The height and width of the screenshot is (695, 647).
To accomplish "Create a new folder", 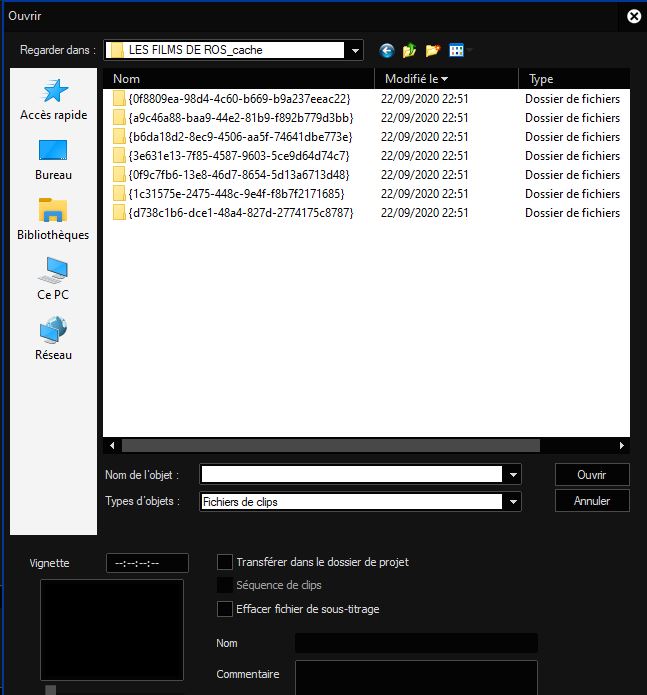I will click(433, 51).
